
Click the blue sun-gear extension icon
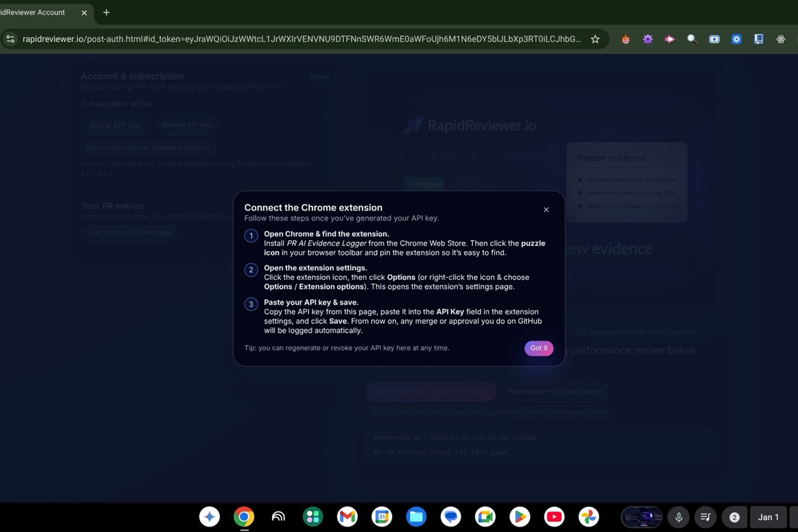736,39
